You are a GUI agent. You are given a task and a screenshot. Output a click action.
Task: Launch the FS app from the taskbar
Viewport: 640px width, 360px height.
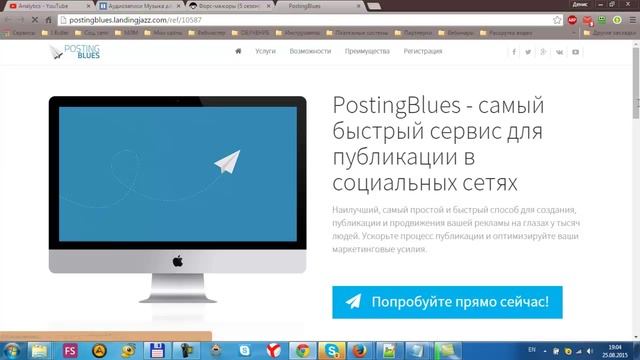(70, 351)
